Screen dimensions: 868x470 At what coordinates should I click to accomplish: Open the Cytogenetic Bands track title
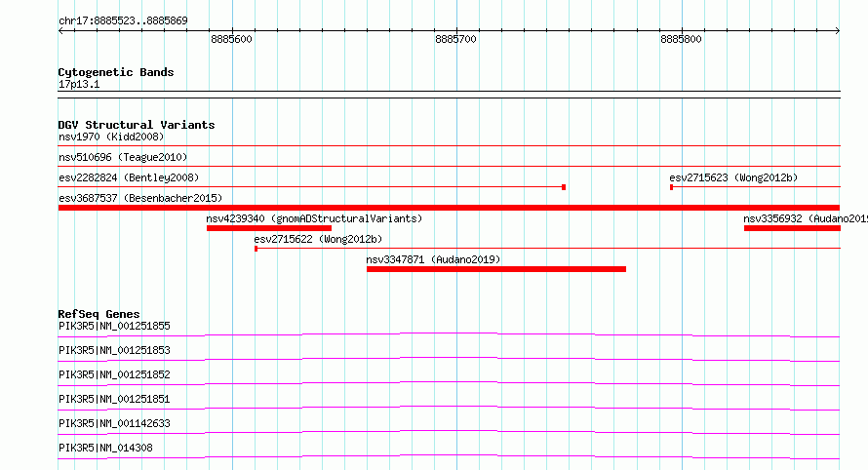(x=116, y=72)
